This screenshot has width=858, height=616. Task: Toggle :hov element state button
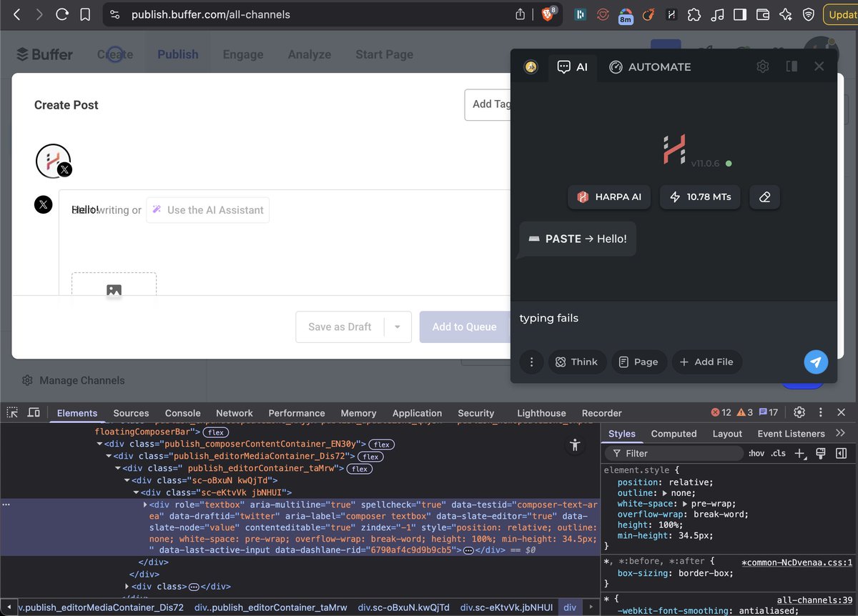pos(756,453)
